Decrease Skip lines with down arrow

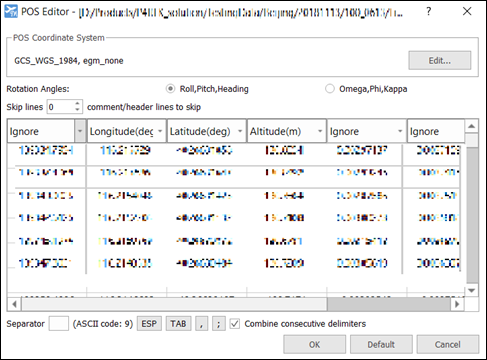pos(78,110)
